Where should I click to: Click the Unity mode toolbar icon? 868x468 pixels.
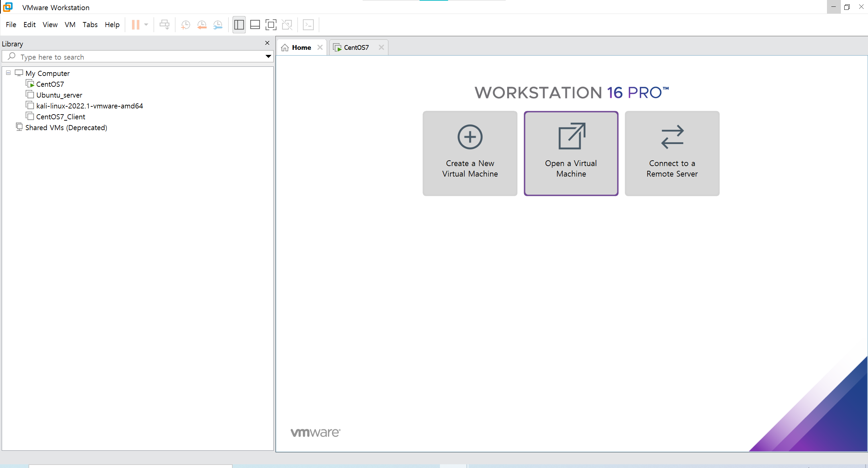click(x=287, y=25)
